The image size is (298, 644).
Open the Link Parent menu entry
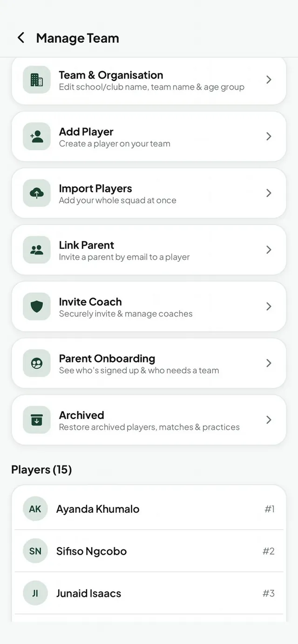click(149, 250)
